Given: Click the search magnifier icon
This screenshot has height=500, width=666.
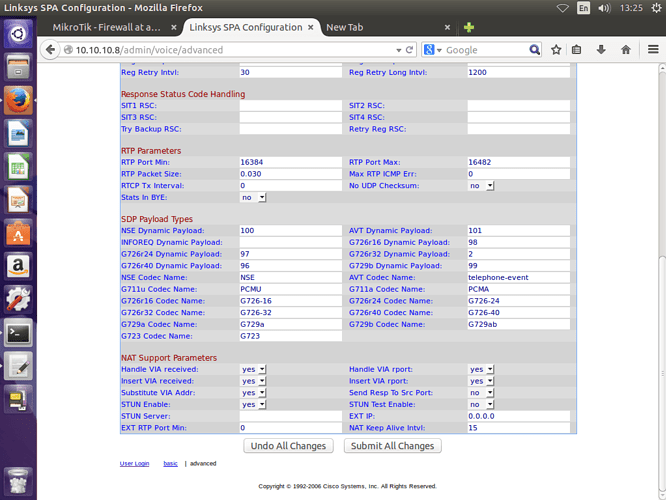Looking at the screenshot, I should pos(534,50).
